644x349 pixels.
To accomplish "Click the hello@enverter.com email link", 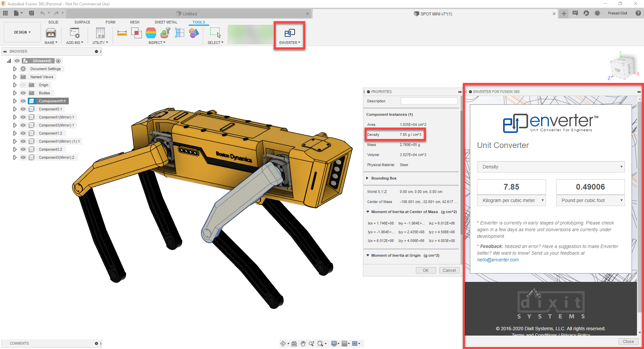I will (x=498, y=260).
